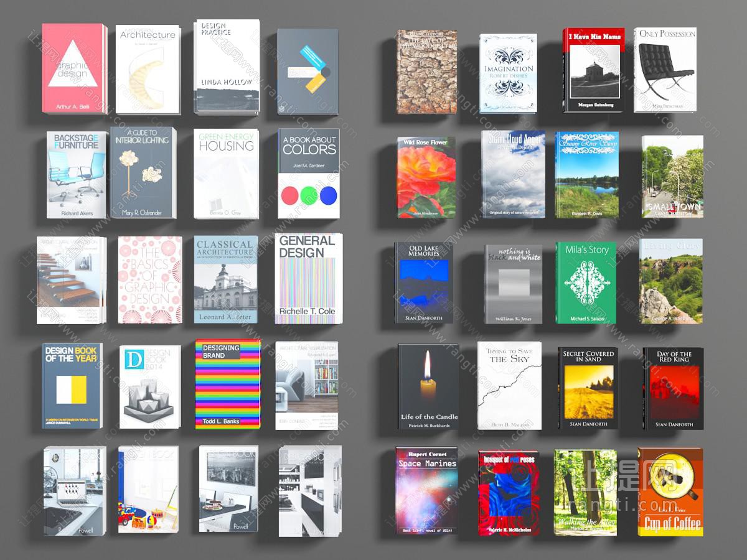Select the Design Book 2014 cover

[149, 386]
